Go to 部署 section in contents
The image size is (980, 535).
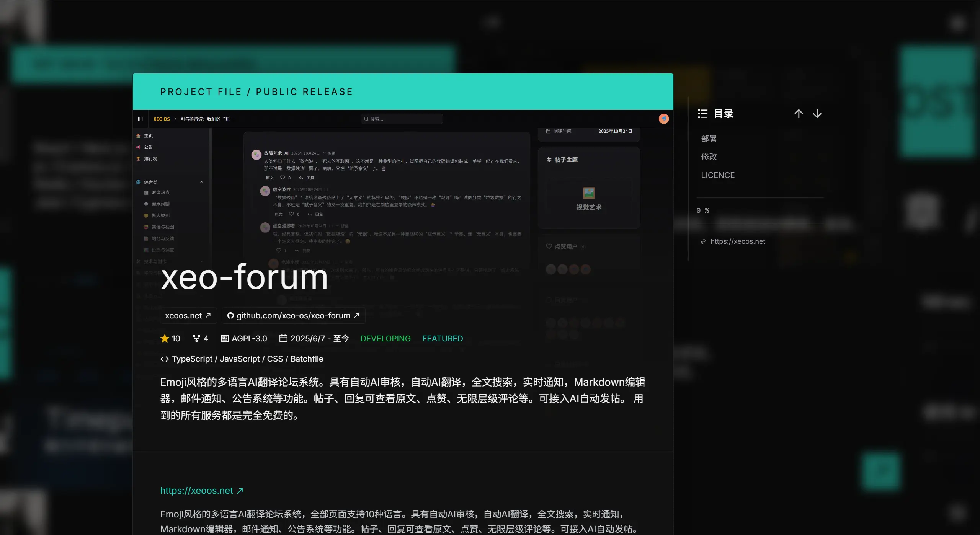(x=709, y=139)
